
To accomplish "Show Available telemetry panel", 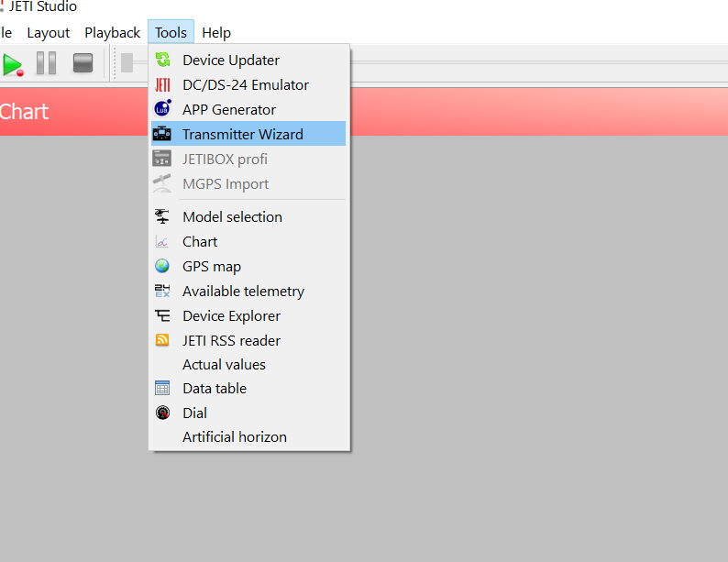I will coord(248,291).
